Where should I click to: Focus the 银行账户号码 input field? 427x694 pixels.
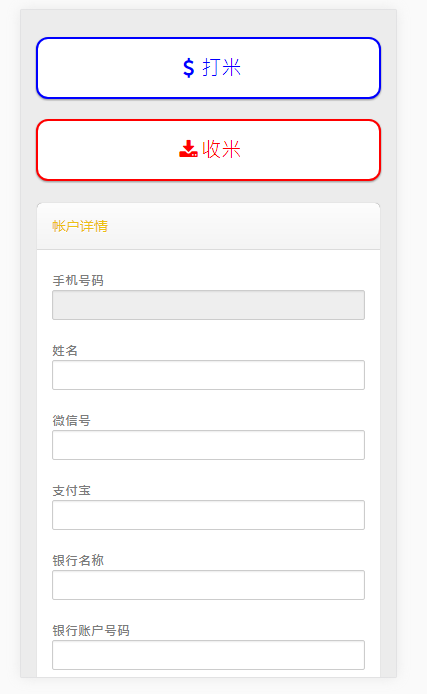point(208,655)
